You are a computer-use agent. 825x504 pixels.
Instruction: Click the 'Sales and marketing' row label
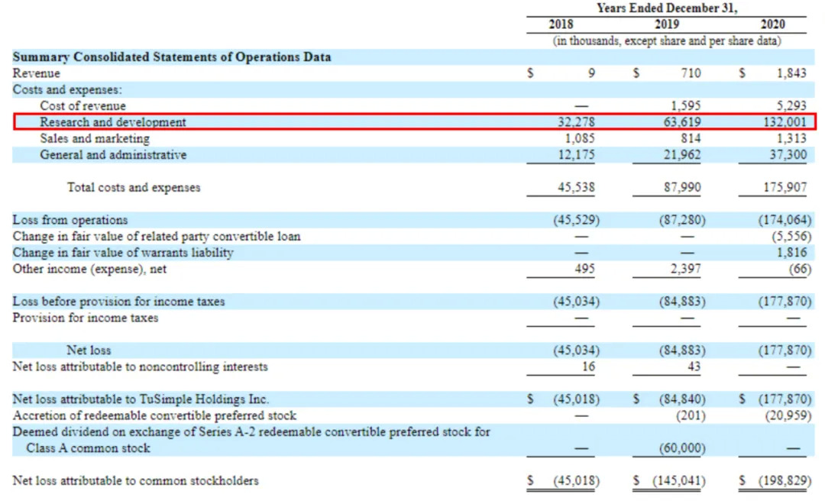click(95, 138)
